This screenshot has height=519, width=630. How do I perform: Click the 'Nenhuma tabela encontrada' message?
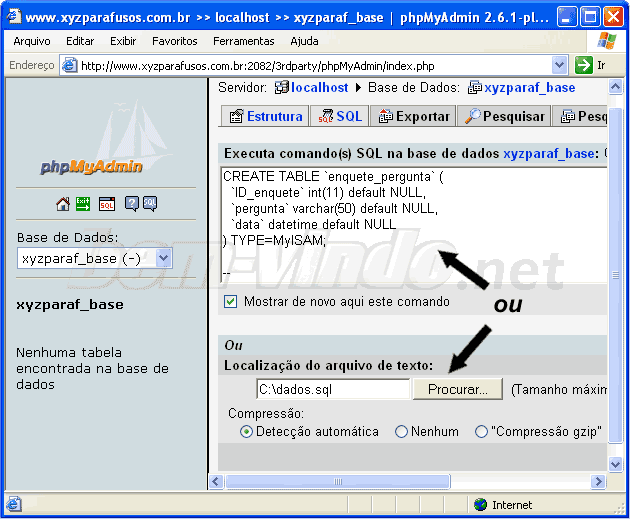click(x=92, y=368)
